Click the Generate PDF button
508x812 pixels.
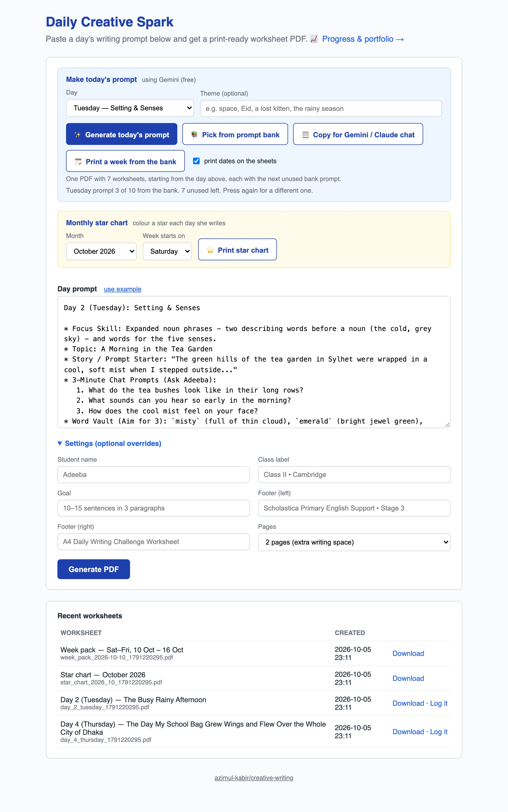click(x=94, y=569)
